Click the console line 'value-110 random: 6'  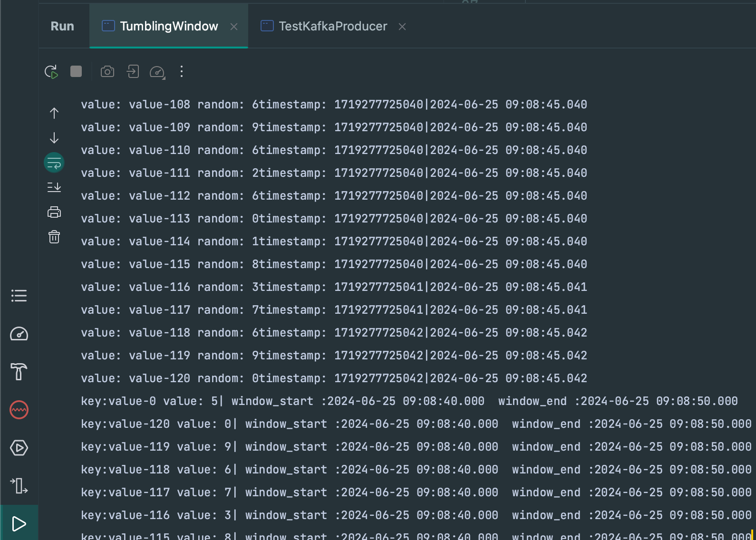(334, 150)
